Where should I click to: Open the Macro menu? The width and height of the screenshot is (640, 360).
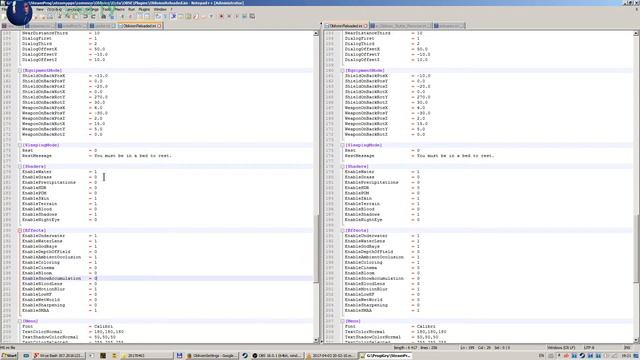tap(120, 9)
